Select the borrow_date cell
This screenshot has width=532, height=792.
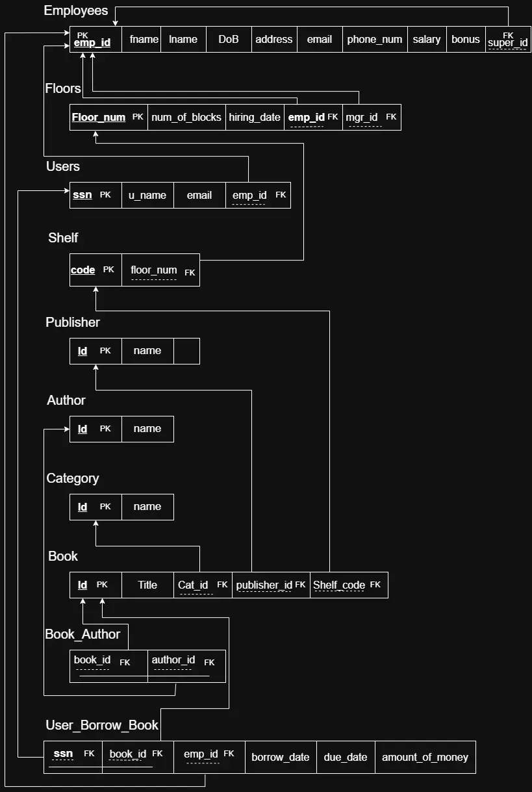coord(281,757)
